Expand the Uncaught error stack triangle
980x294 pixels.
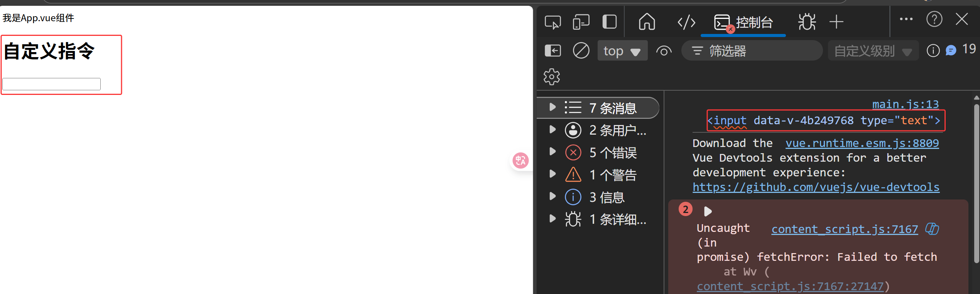pos(708,211)
